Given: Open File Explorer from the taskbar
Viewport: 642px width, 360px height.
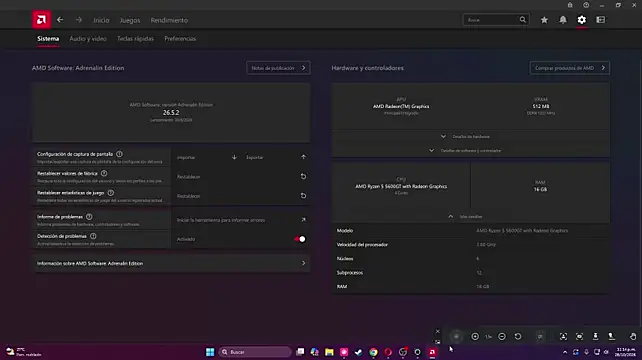Looking at the screenshot, I should [x=329, y=352].
